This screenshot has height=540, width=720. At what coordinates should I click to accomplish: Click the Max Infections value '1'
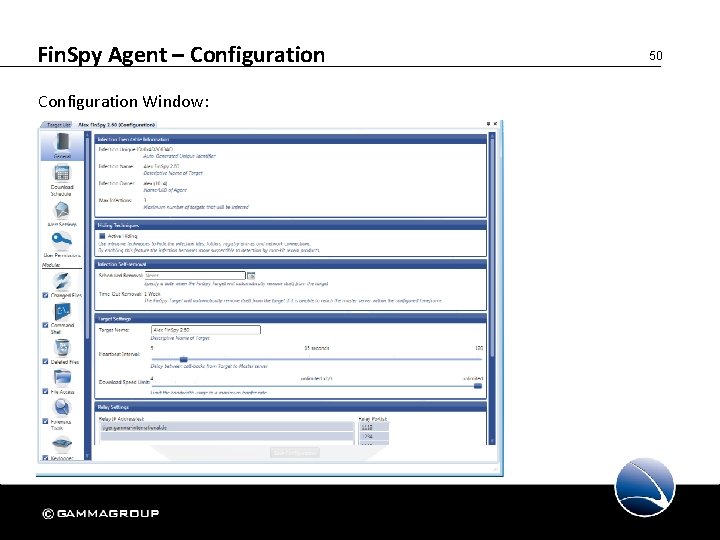[x=145, y=200]
